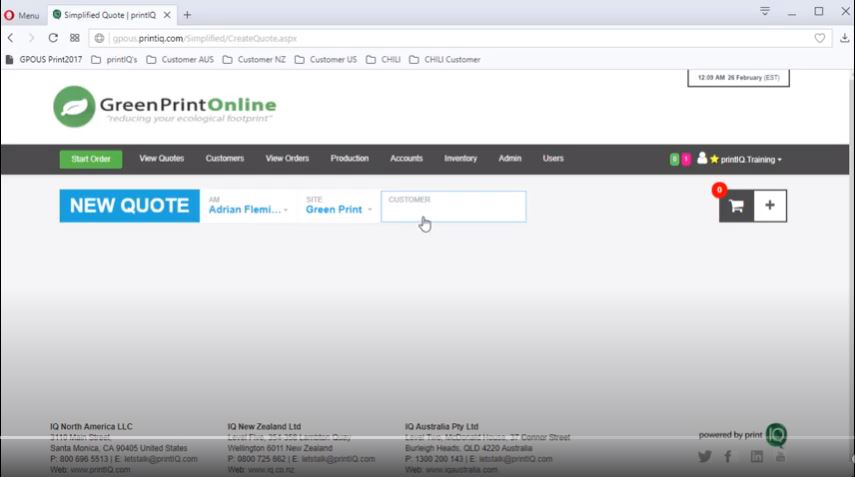Click the plus add button
This screenshot has height=477, width=855.
[x=770, y=206]
